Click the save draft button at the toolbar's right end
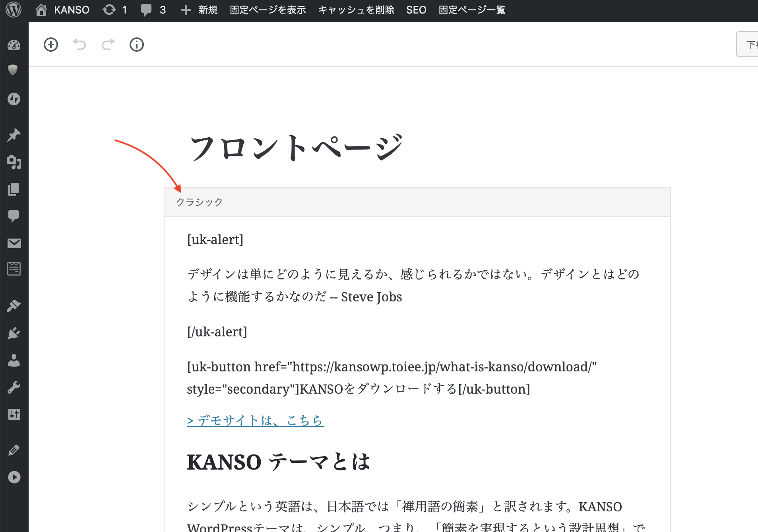This screenshot has width=758, height=532. click(x=747, y=44)
